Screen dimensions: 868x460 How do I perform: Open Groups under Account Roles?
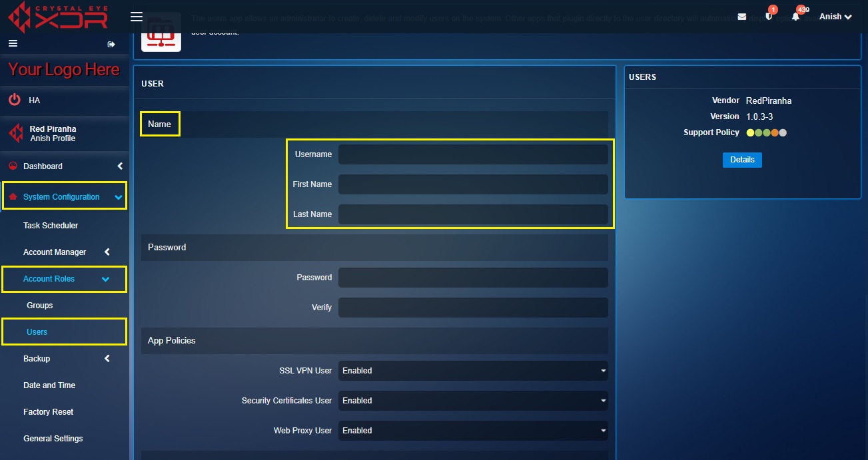point(40,306)
